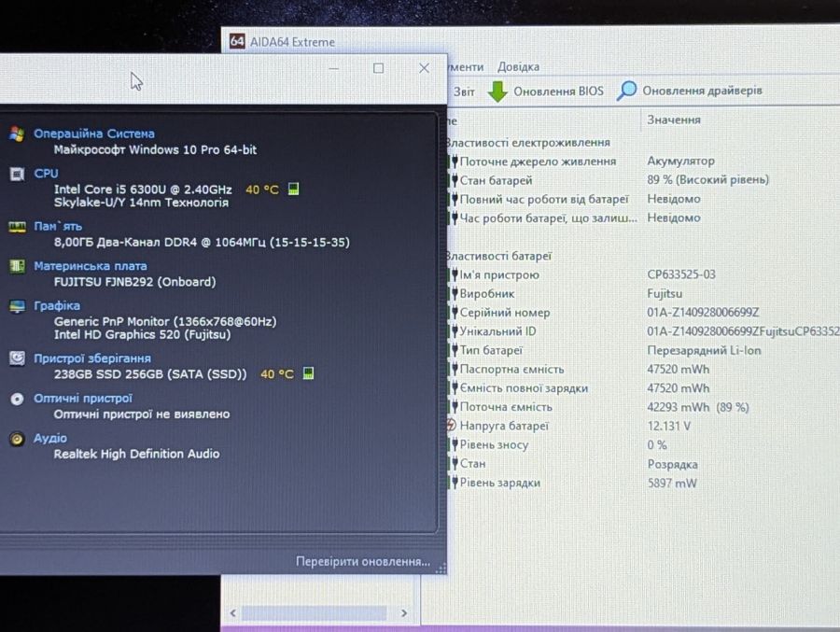The height and width of the screenshot is (632, 840).
Task: Open the Пристрої зберігання section link
Action: point(92,358)
